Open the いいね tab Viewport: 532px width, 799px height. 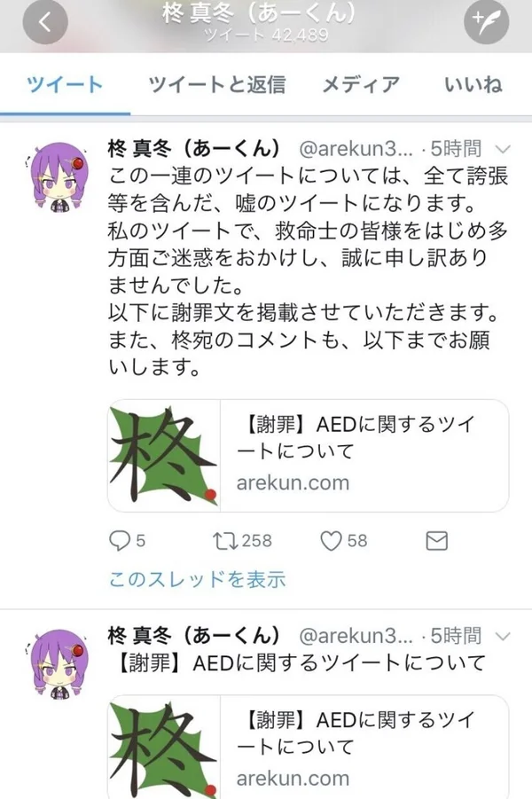click(x=473, y=84)
